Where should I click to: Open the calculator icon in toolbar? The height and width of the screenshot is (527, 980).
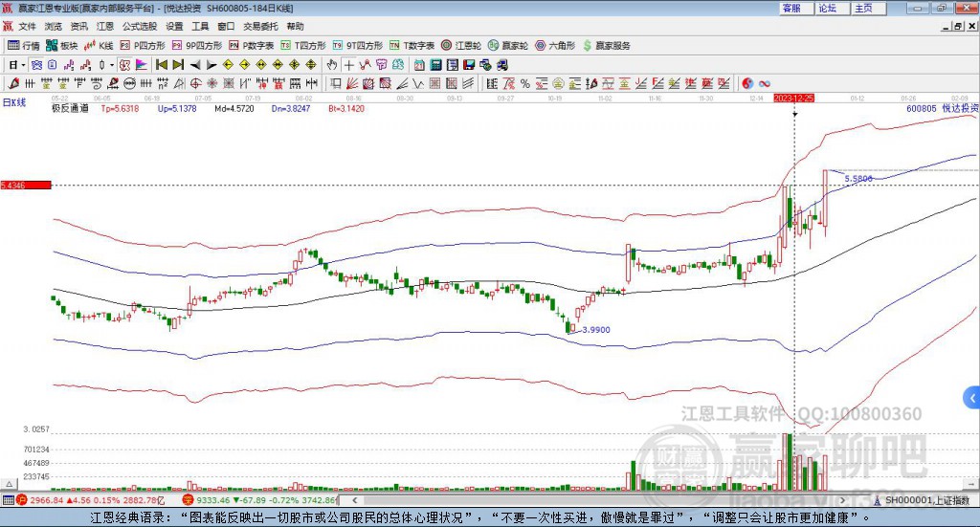click(x=435, y=65)
